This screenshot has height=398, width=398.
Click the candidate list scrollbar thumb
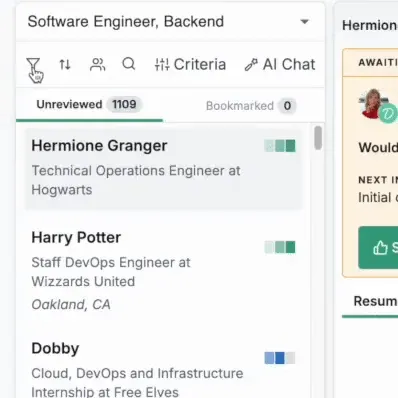(x=318, y=138)
